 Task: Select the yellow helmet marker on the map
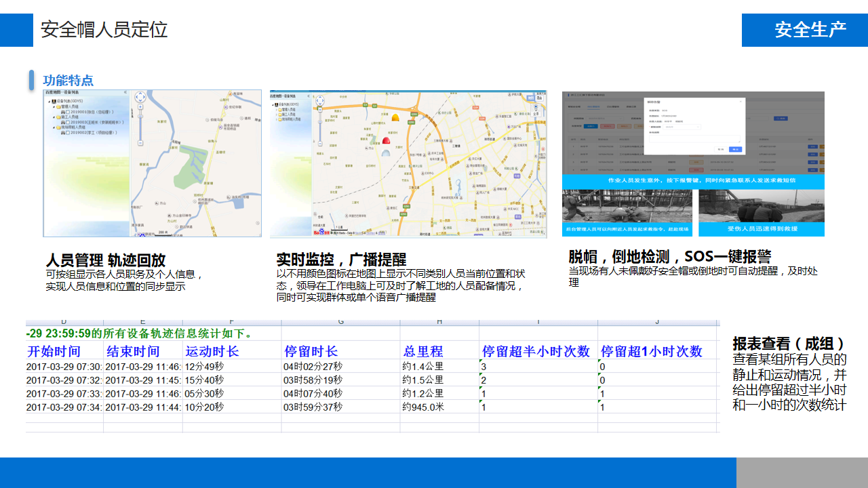tap(395, 117)
